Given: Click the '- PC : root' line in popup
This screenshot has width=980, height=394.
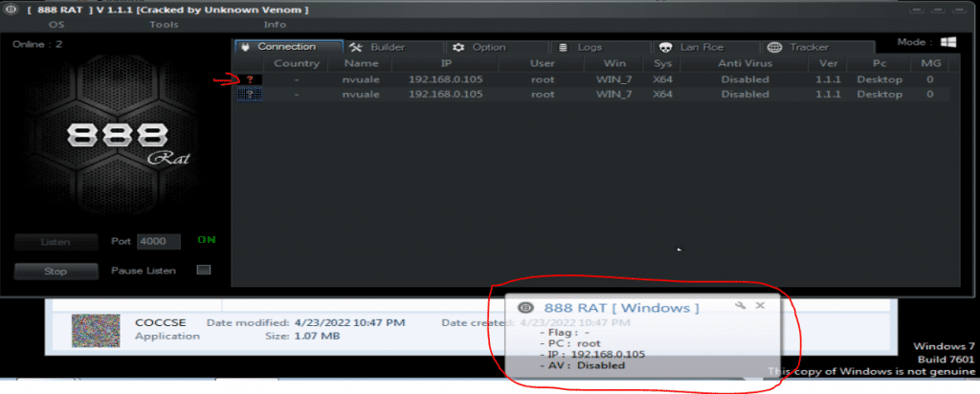Looking at the screenshot, I should (x=569, y=343).
